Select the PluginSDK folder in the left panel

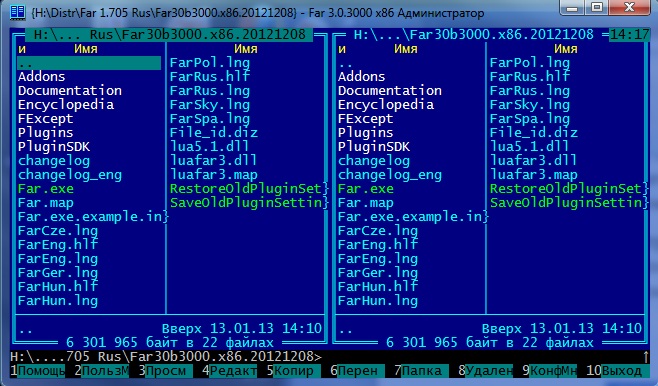[x=54, y=146]
